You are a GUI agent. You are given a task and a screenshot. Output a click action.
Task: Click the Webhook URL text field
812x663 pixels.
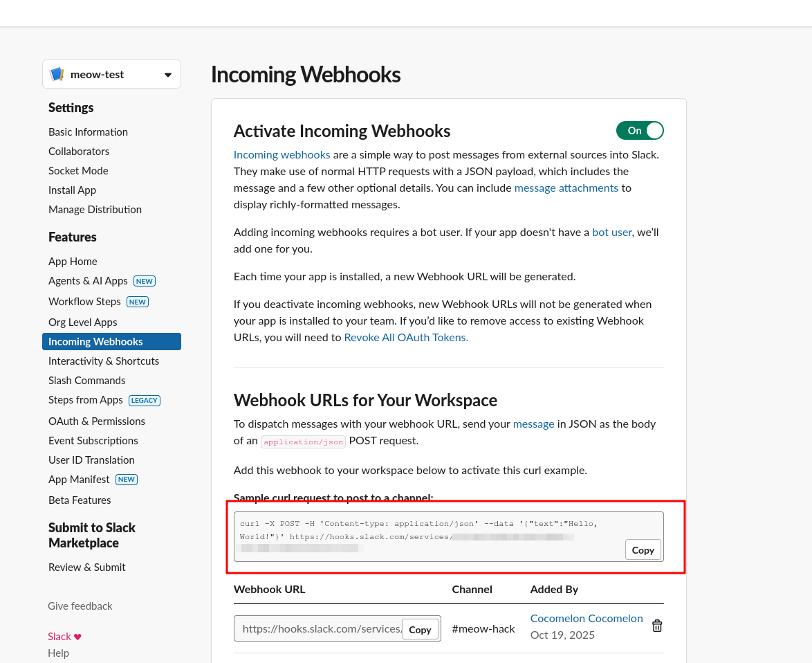[318, 629]
